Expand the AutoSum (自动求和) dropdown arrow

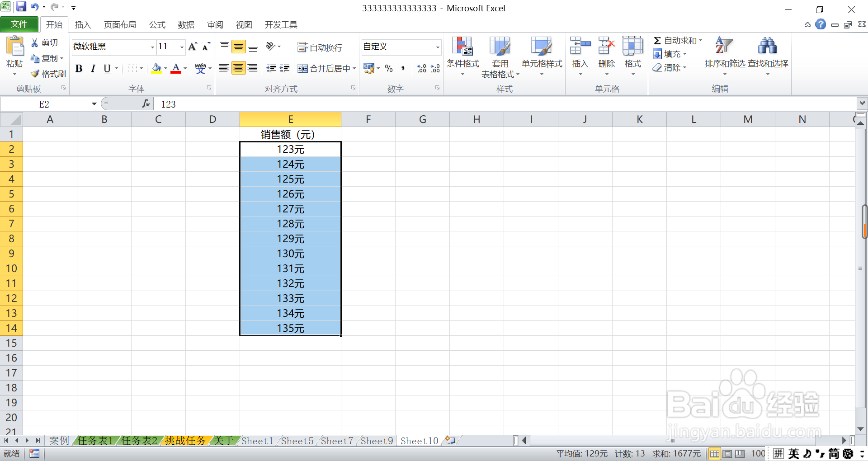click(x=700, y=41)
